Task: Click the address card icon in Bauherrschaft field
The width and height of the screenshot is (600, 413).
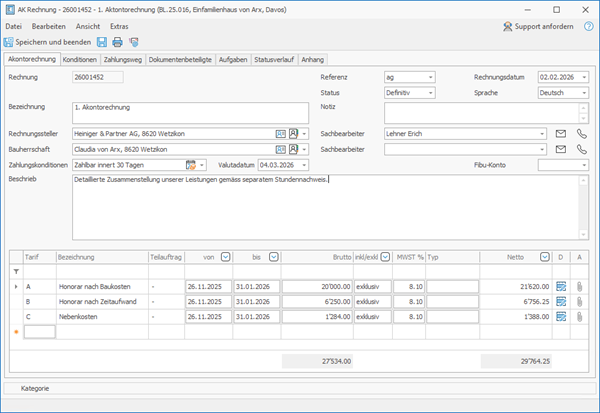Action: click(x=280, y=150)
